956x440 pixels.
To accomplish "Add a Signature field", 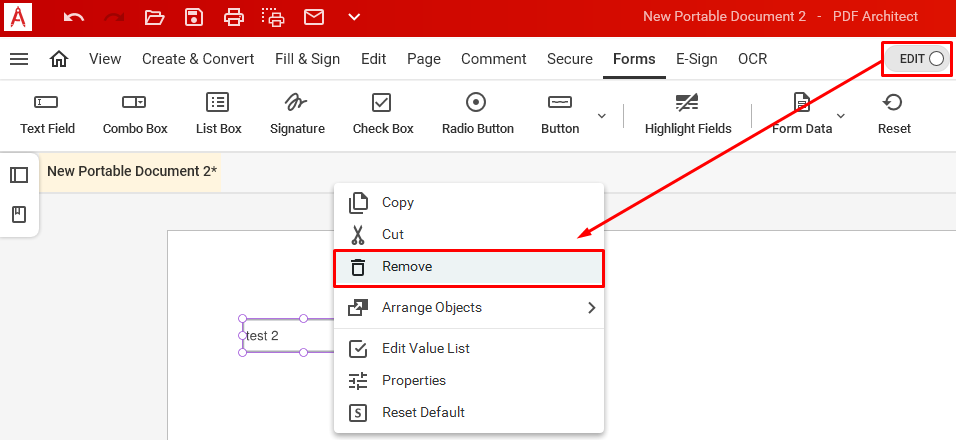I will pyautogui.click(x=297, y=114).
